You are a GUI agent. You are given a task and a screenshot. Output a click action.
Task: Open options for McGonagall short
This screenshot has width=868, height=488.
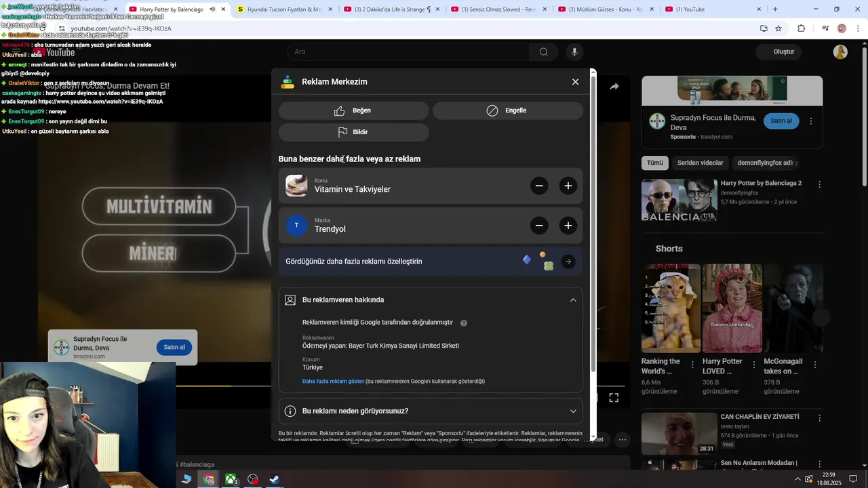point(814,365)
